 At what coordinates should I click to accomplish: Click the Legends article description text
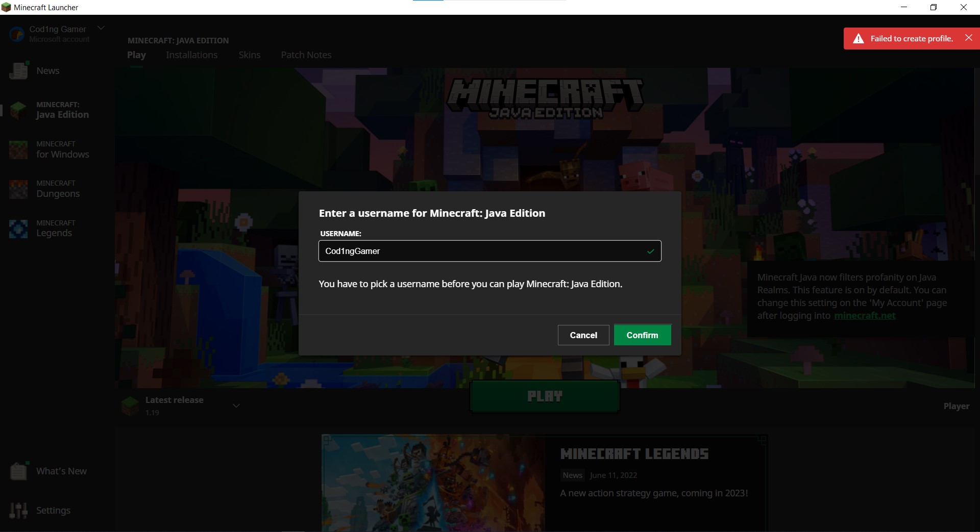[x=654, y=493]
